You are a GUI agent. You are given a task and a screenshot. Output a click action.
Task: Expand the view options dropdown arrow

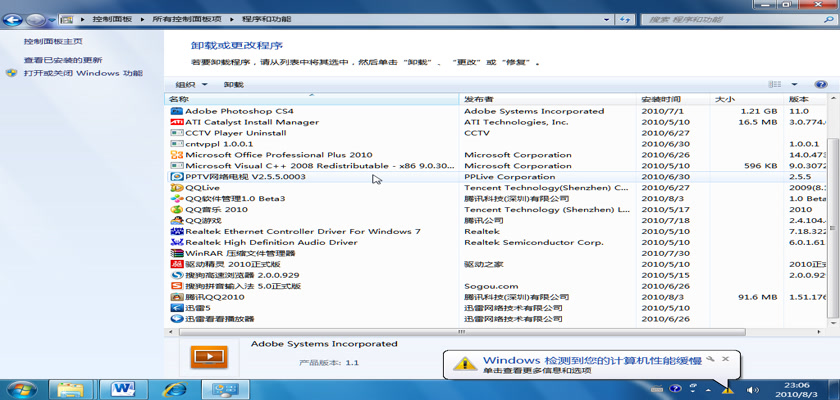point(795,85)
